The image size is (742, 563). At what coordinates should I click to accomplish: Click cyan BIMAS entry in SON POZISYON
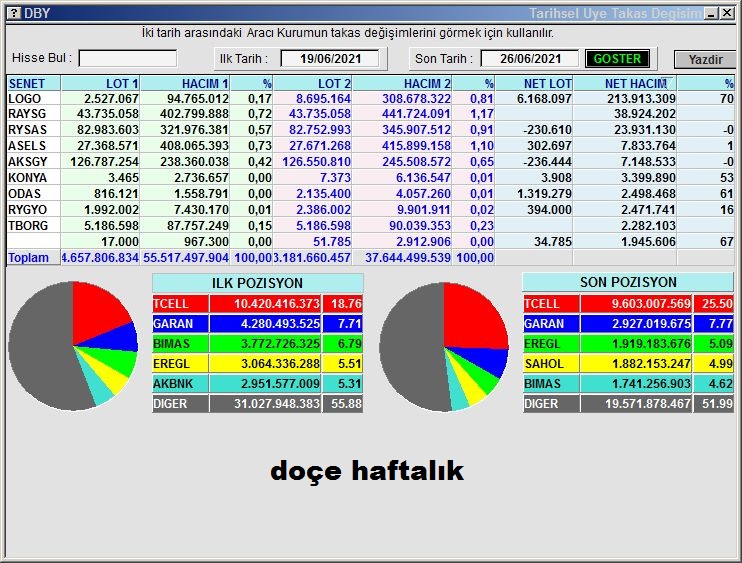click(x=628, y=384)
